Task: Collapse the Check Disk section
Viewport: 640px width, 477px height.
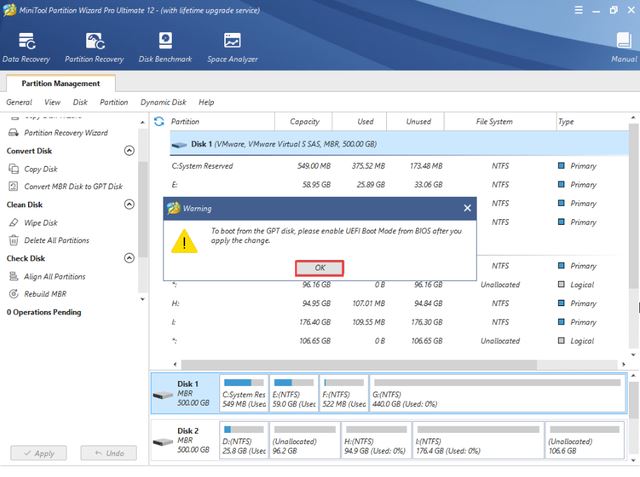Action: point(129,259)
